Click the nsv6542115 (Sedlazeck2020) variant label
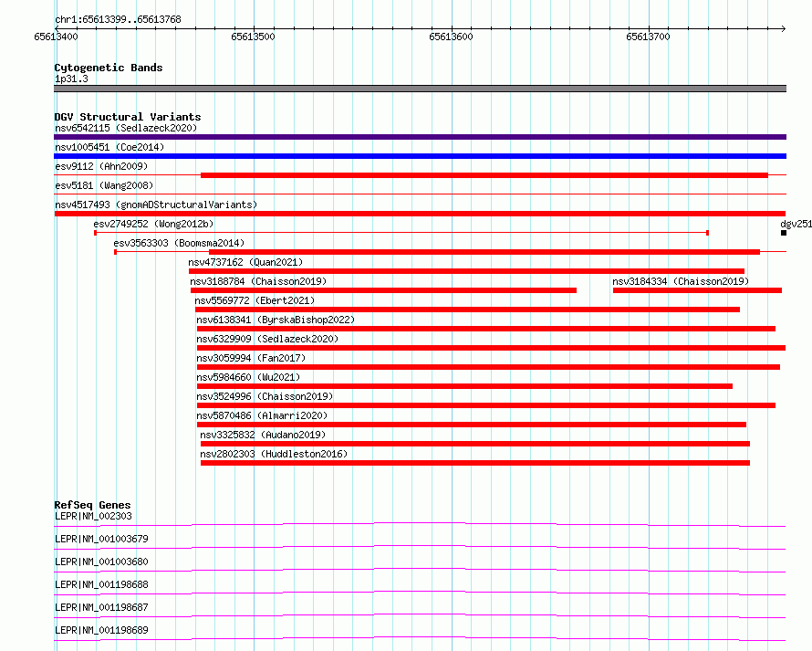Viewport: 812px width, 651px height. coord(126,128)
